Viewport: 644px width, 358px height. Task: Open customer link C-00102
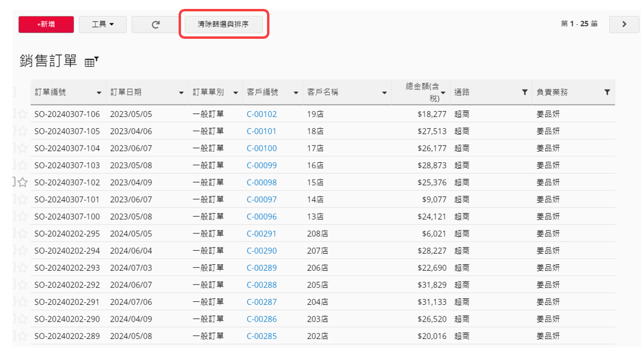(262, 114)
